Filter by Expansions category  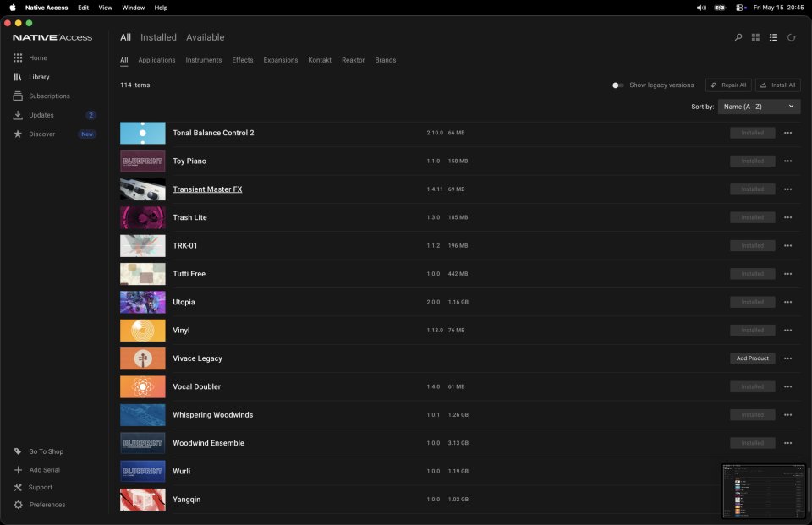tap(280, 60)
